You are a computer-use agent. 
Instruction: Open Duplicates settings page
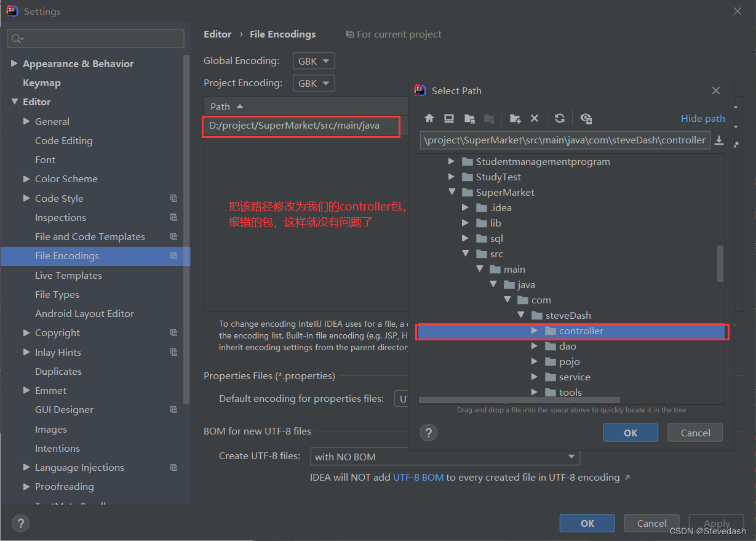coord(58,371)
